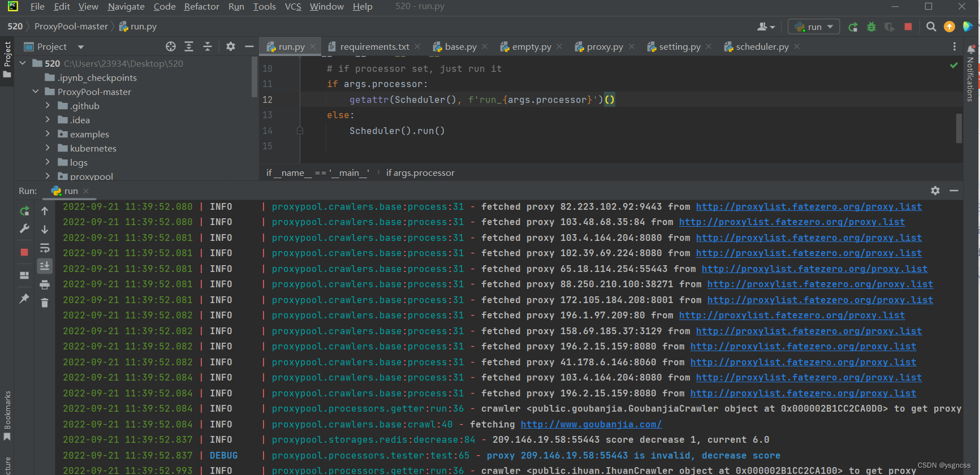
Task: Select .ipynb_checkpoints folder in tree
Action: 97,77
